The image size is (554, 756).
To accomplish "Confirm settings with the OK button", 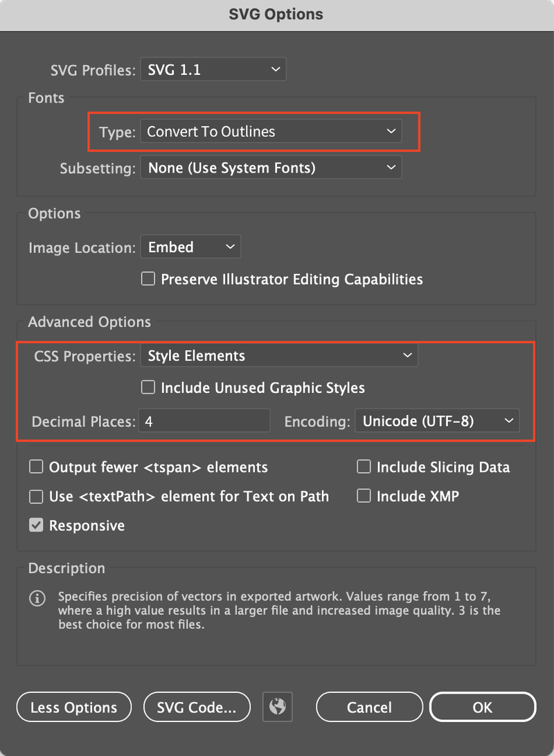I will [483, 707].
